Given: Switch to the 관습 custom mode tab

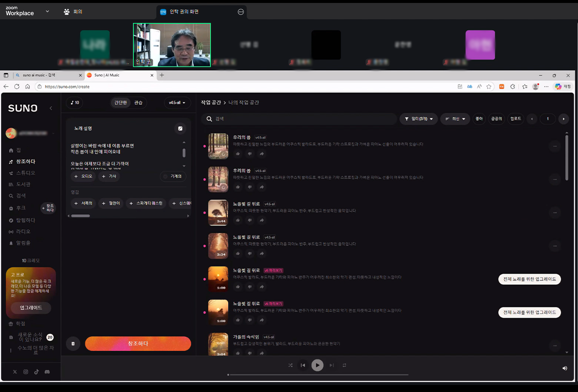Looking at the screenshot, I should (x=138, y=103).
